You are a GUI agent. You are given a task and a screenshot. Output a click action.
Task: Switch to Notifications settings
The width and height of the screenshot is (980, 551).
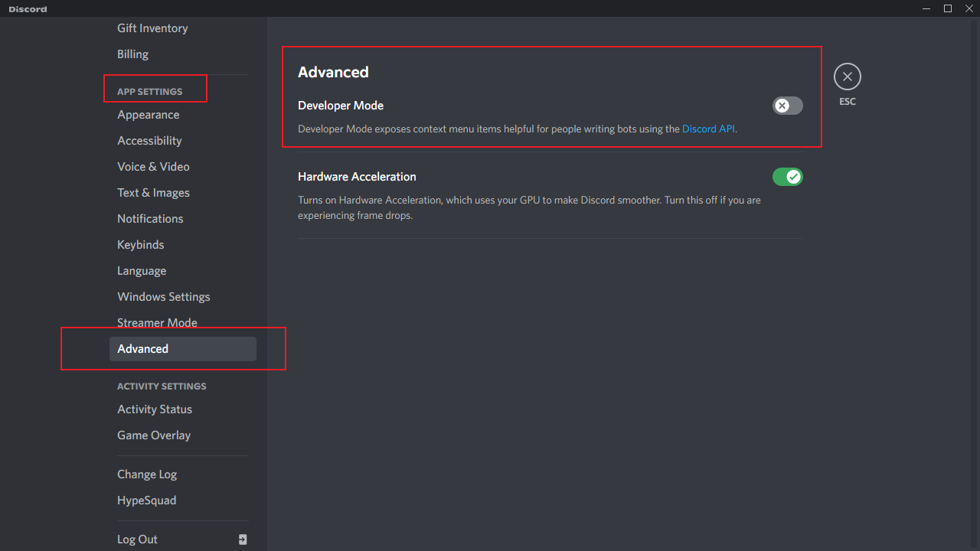tap(150, 219)
